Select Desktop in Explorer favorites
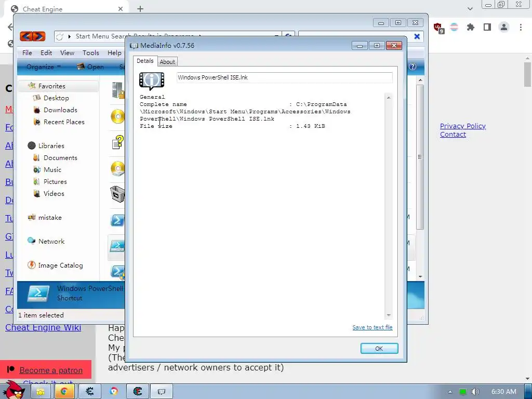This screenshot has height=399, width=532. (56, 98)
